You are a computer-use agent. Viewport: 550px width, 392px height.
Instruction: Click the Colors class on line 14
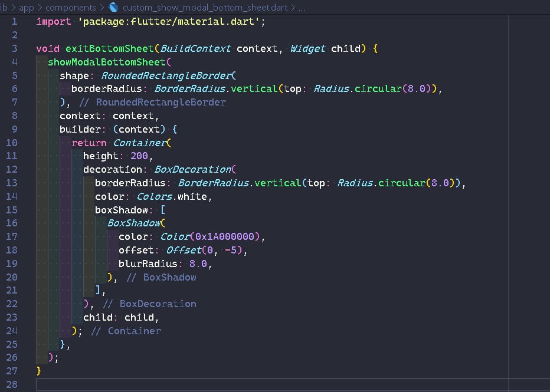point(154,196)
